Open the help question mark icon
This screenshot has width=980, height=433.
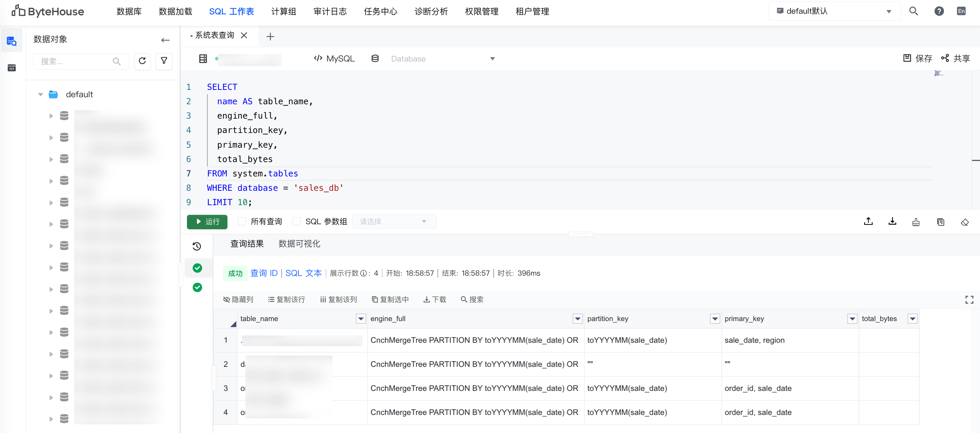pyautogui.click(x=939, y=11)
